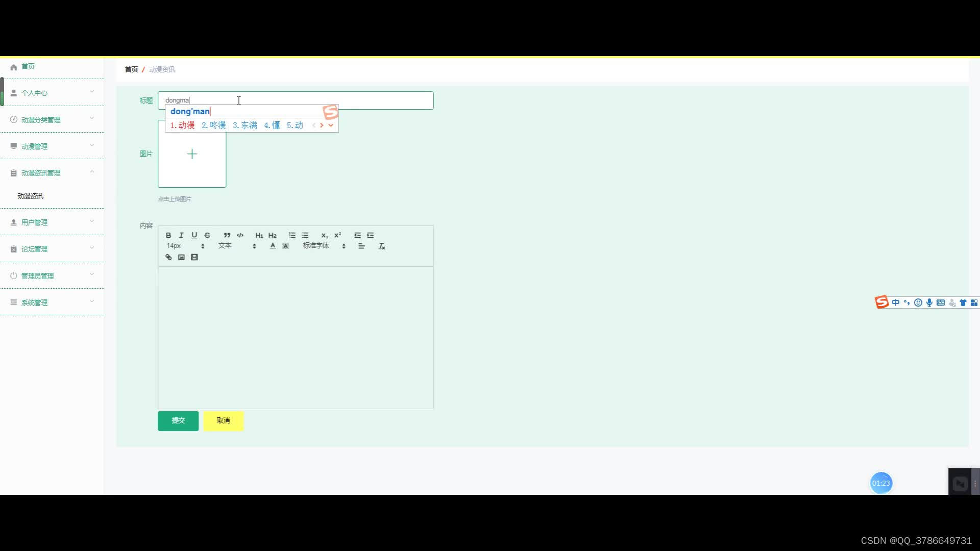Submit the form with 提交 button

pos(178,421)
